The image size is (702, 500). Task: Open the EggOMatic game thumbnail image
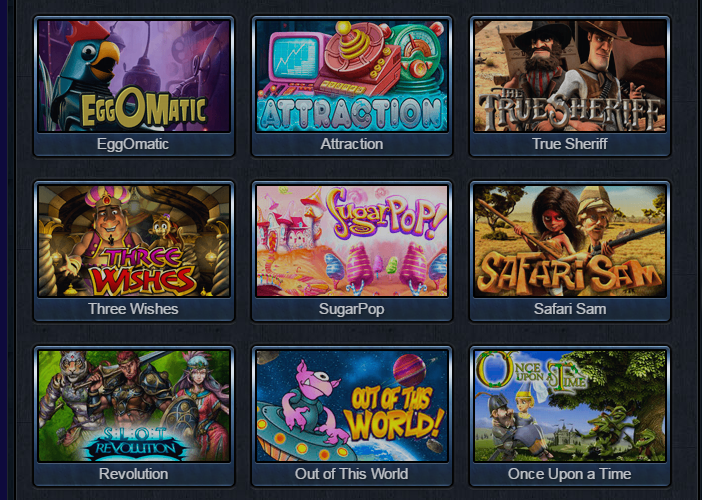pyautogui.click(x=134, y=76)
